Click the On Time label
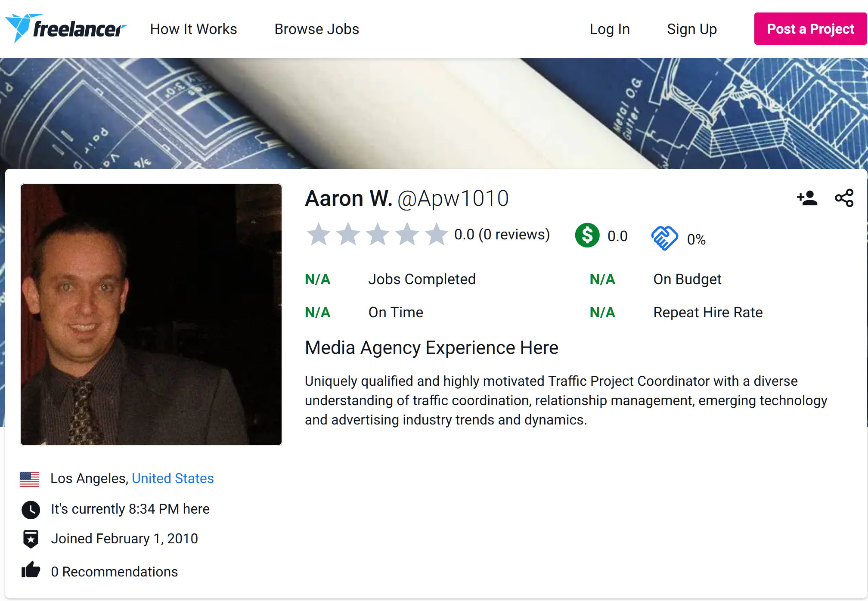Screen dimensions: 868x601 click(396, 312)
